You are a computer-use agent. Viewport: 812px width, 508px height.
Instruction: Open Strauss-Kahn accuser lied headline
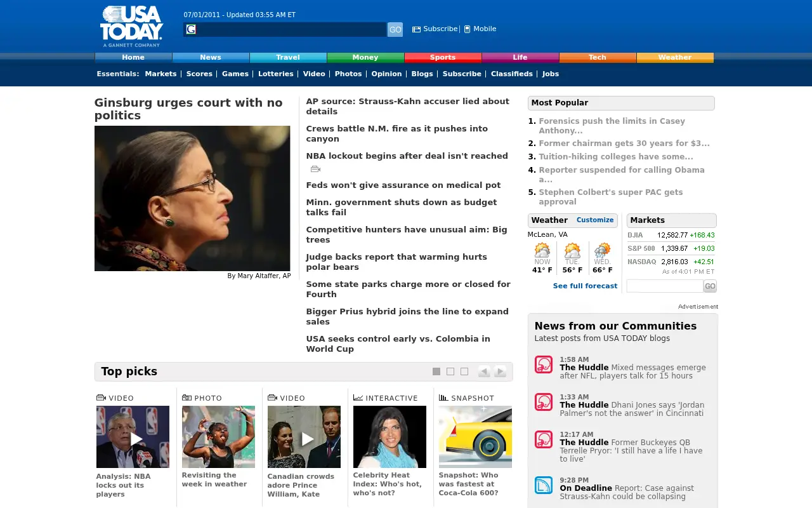(x=407, y=106)
